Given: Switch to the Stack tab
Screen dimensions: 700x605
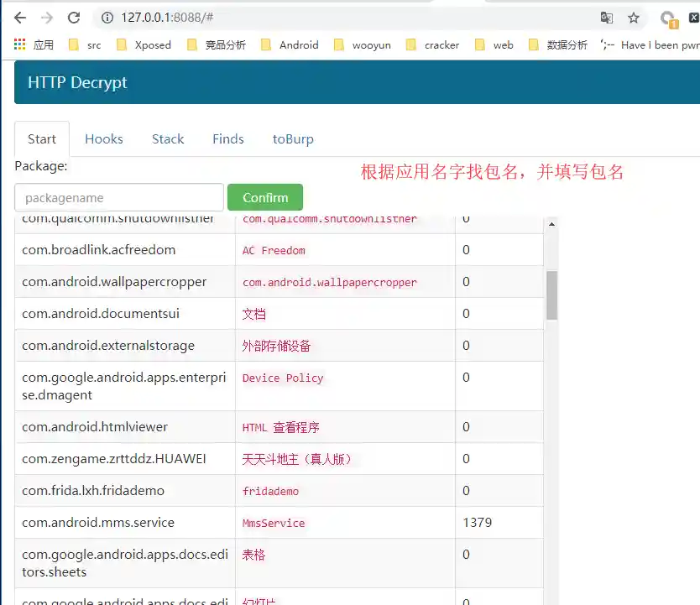Looking at the screenshot, I should point(168,139).
